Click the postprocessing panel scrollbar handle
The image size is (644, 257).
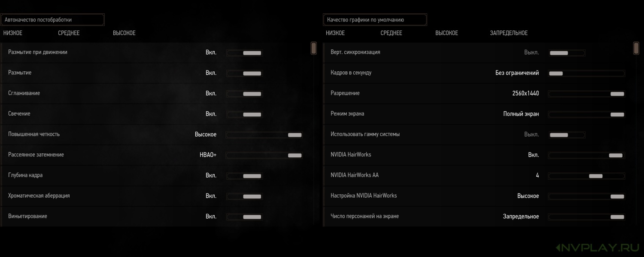(x=314, y=48)
